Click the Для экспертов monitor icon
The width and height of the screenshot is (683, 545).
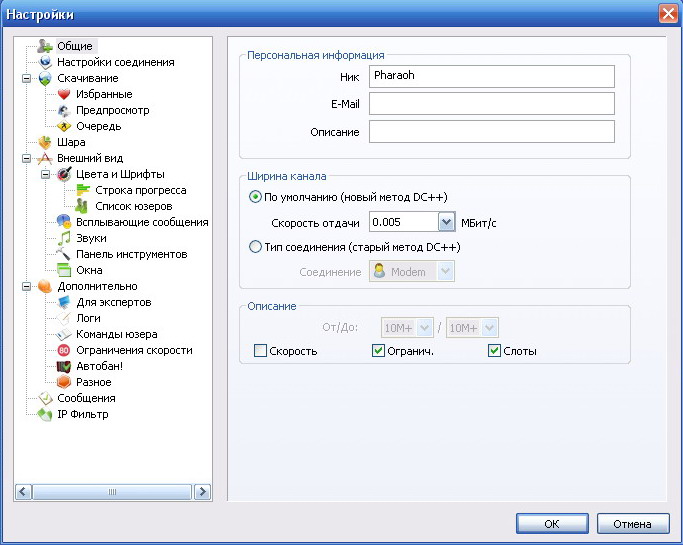pyautogui.click(x=64, y=302)
